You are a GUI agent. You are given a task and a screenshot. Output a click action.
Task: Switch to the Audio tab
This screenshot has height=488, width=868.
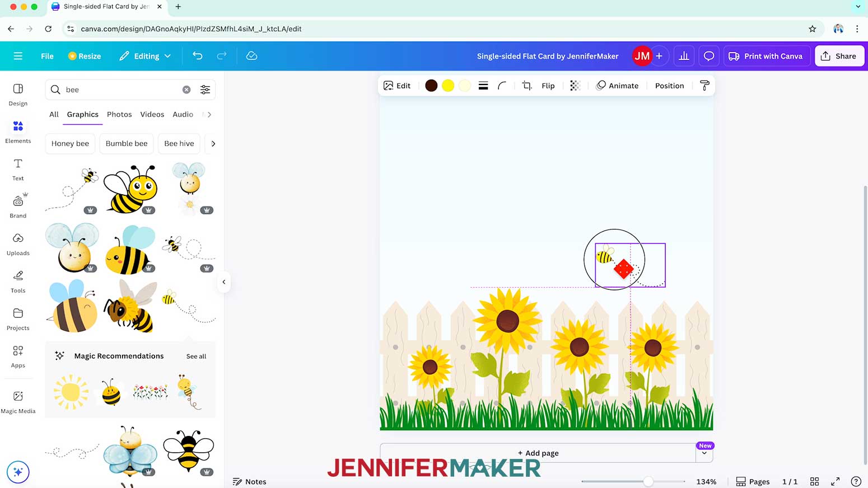(183, 114)
